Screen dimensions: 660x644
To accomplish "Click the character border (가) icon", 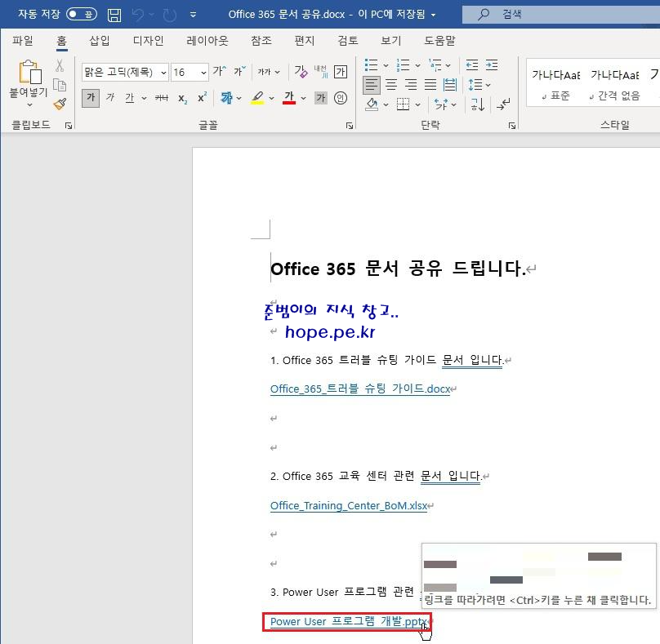I will [x=341, y=72].
